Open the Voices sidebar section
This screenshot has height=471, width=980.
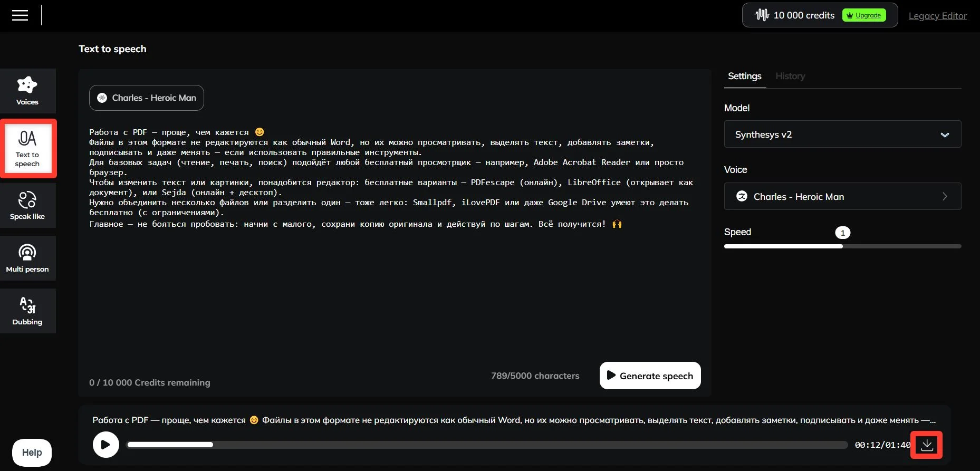click(x=27, y=91)
